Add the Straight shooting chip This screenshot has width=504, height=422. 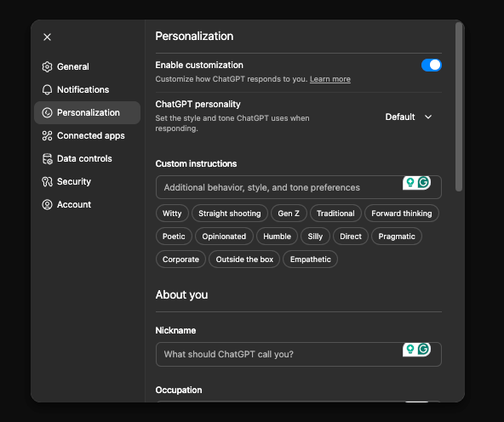tap(230, 214)
